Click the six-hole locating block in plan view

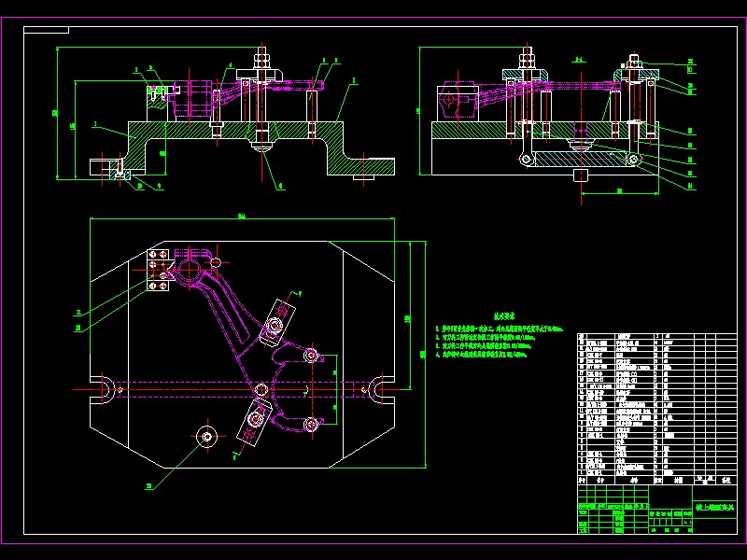point(158,270)
